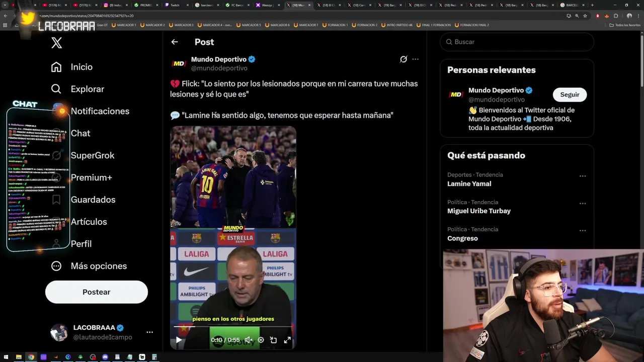The width and height of the screenshot is (644, 362).
Task: Open the Miguel Uribe Turbay trend
Action: click(479, 211)
